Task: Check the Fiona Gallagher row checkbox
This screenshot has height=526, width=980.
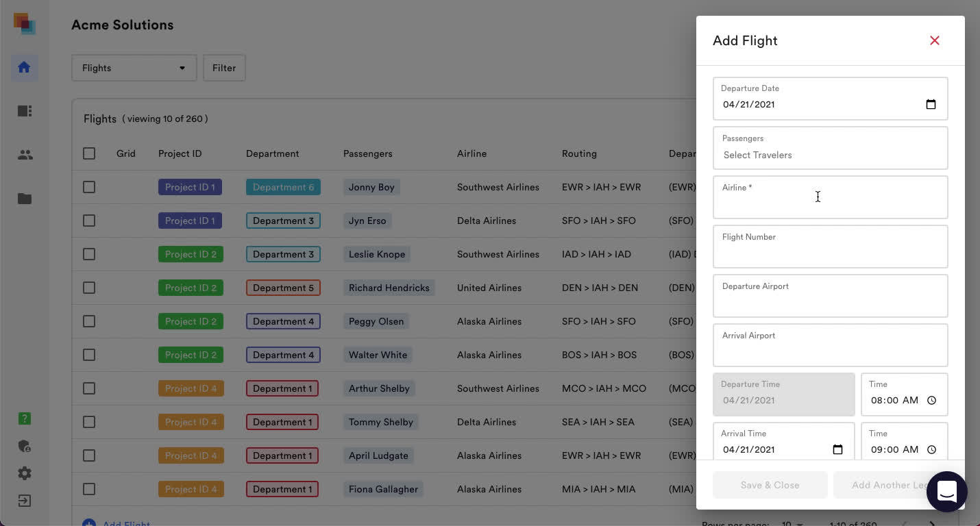Action: tap(89, 489)
